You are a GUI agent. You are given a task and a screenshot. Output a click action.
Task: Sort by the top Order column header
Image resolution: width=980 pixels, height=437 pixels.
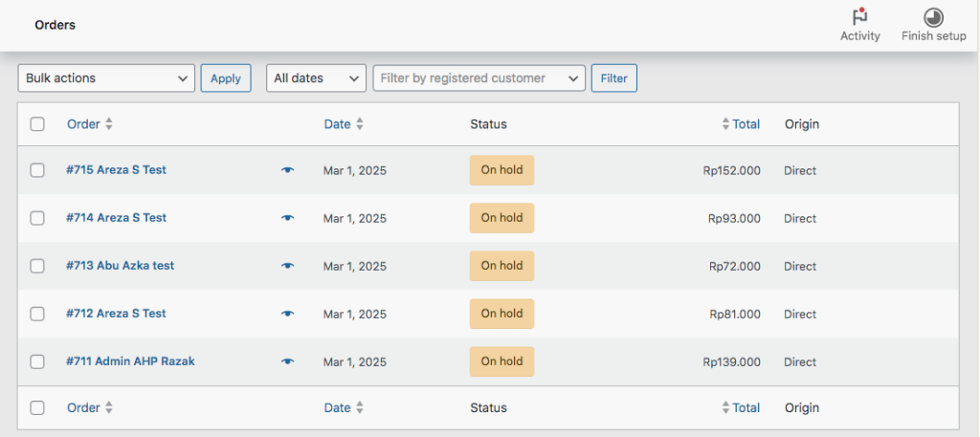(83, 124)
